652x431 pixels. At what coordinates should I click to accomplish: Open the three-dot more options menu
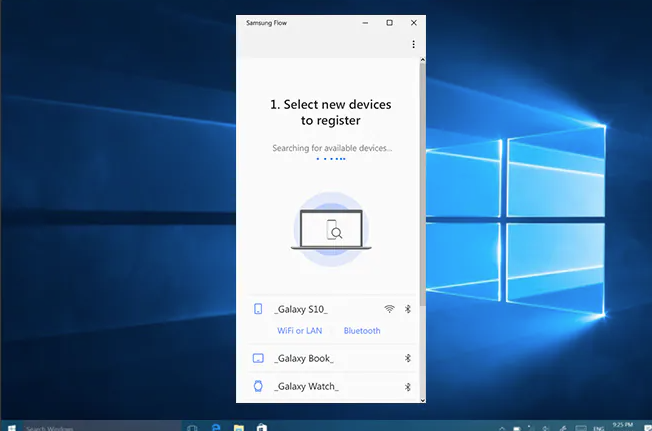[x=414, y=44]
